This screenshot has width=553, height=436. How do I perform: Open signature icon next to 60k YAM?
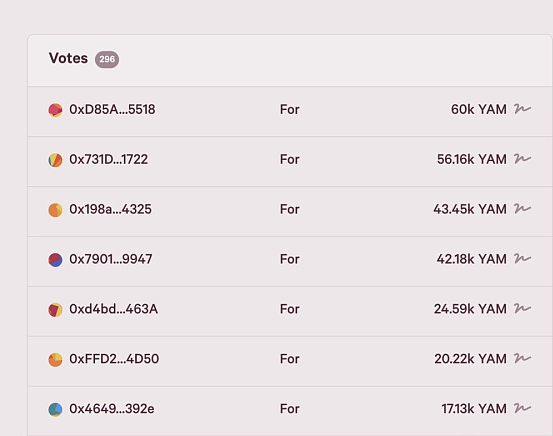[x=522, y=109]
